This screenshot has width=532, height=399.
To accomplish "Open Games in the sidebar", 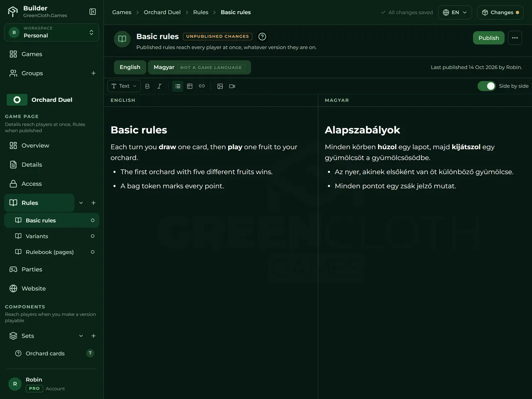I will pyautogui.click(x=52, y=54).
